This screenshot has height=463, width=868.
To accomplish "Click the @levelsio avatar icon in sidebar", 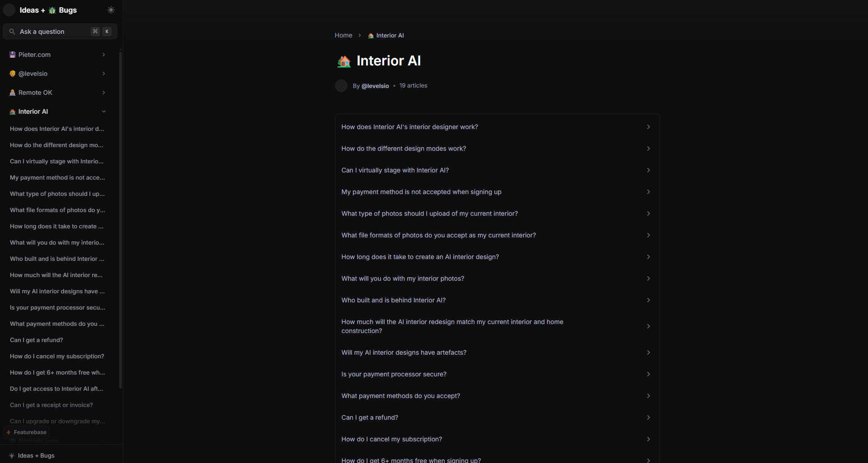I will pyautogui.click(x=13, y=74).
